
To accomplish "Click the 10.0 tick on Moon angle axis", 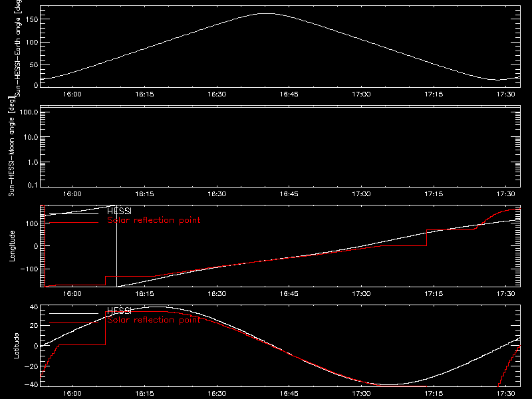I will tap(31, 137).
